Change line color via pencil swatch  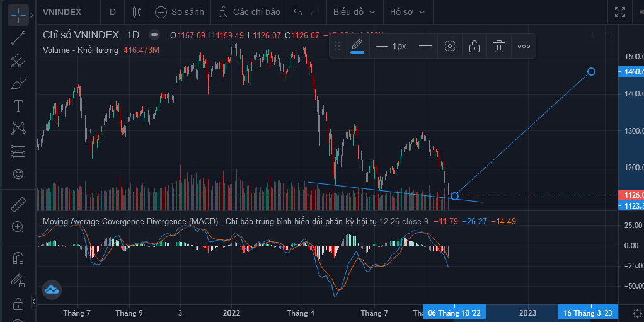pyautogui.click(x=357, y=46)
